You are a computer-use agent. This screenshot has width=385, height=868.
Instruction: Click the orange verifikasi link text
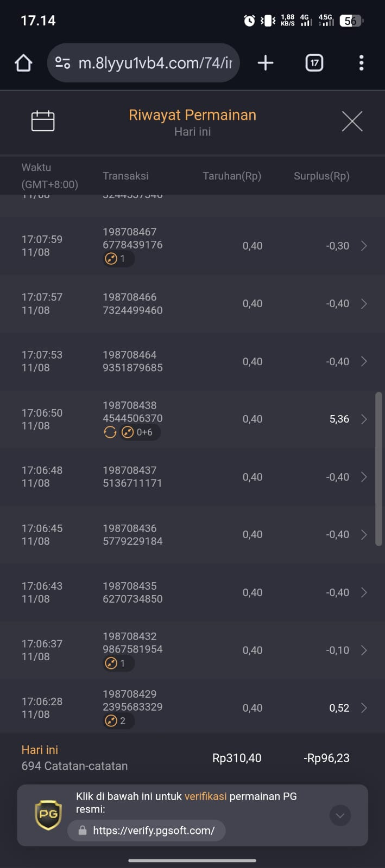[205, 796]
